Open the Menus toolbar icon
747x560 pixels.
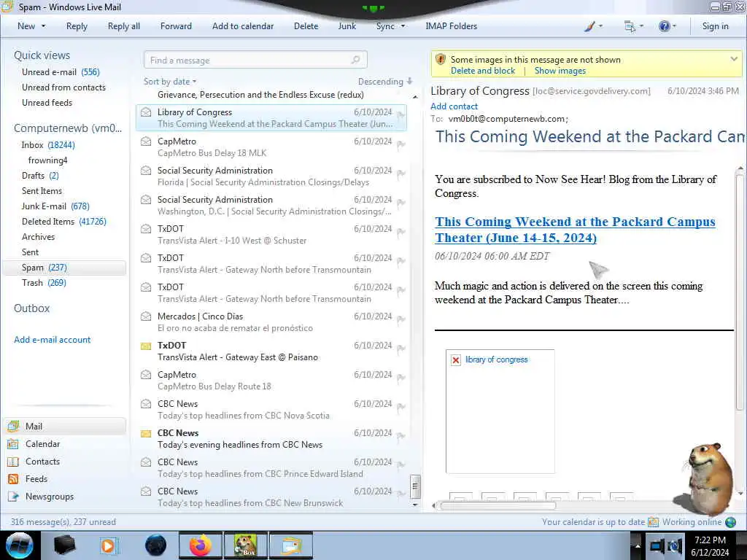(x=630, y=26)
